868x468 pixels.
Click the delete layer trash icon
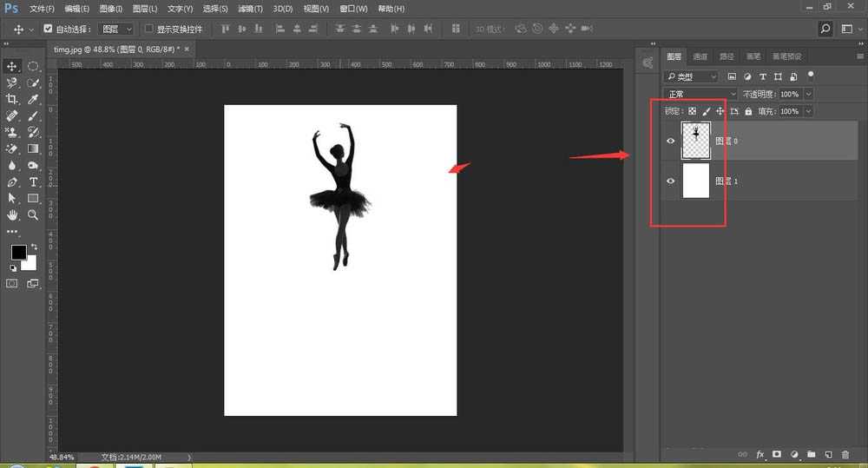(845, 454)
